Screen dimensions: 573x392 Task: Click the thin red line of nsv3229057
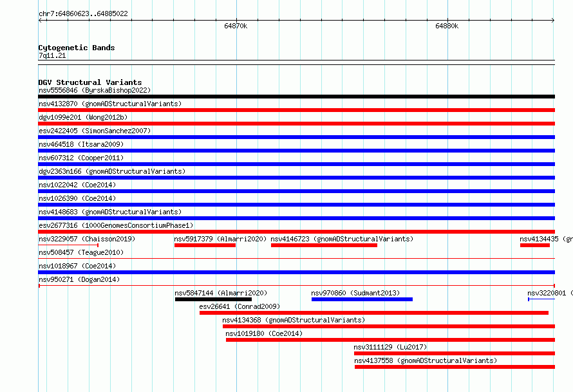coord(68,245)
